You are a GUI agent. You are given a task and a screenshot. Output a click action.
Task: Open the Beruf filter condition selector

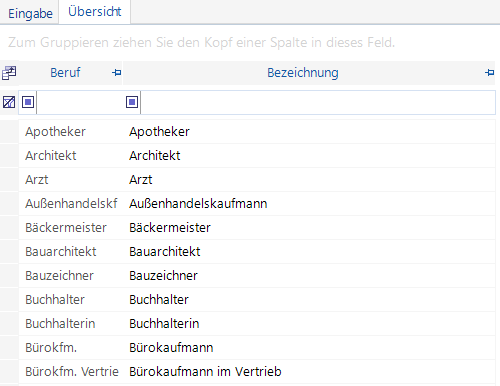point(28,102)
